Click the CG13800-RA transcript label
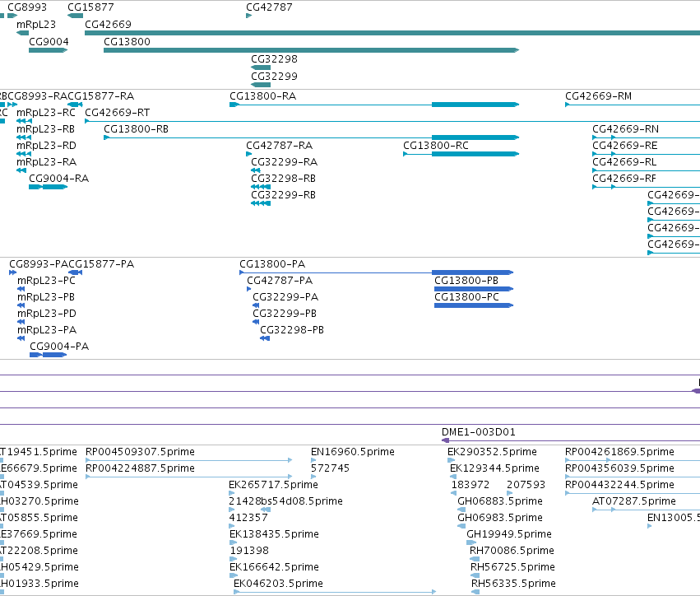The height and width of the screenshot is (596, 700). [263, 96]
